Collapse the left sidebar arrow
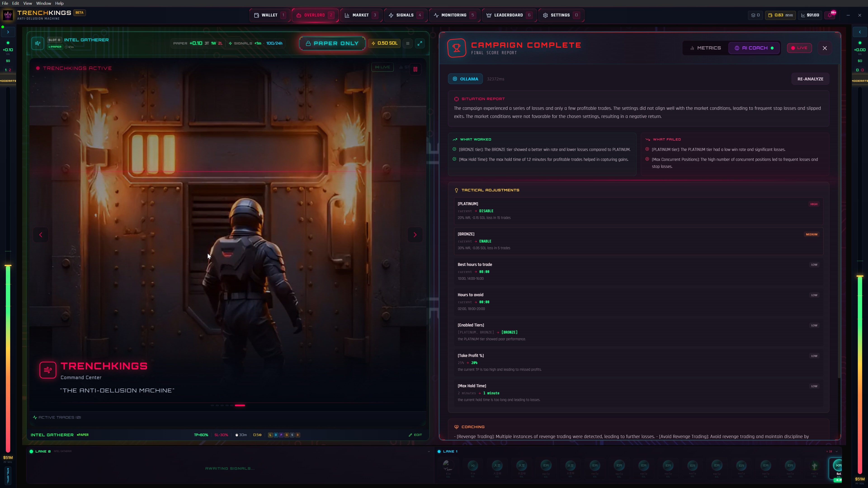The image size is (868, 488). pos(8,32)
